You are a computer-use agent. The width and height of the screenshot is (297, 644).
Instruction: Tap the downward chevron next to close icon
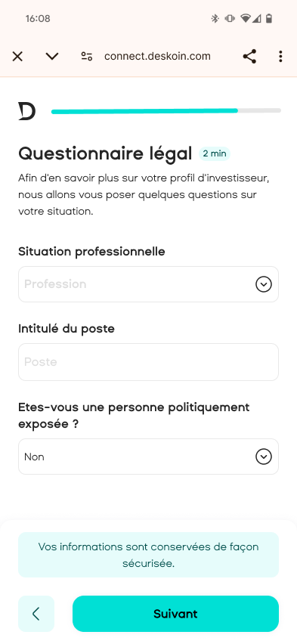[52, 56]
